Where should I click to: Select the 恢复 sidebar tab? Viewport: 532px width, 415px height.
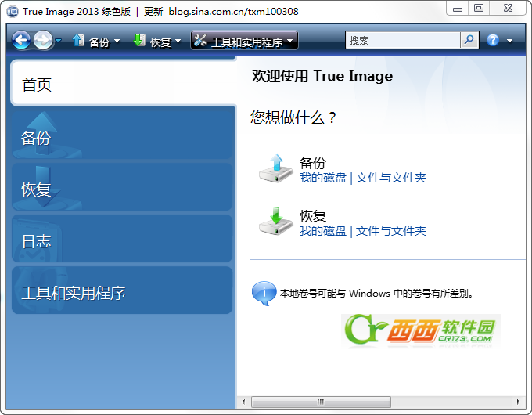122,187
